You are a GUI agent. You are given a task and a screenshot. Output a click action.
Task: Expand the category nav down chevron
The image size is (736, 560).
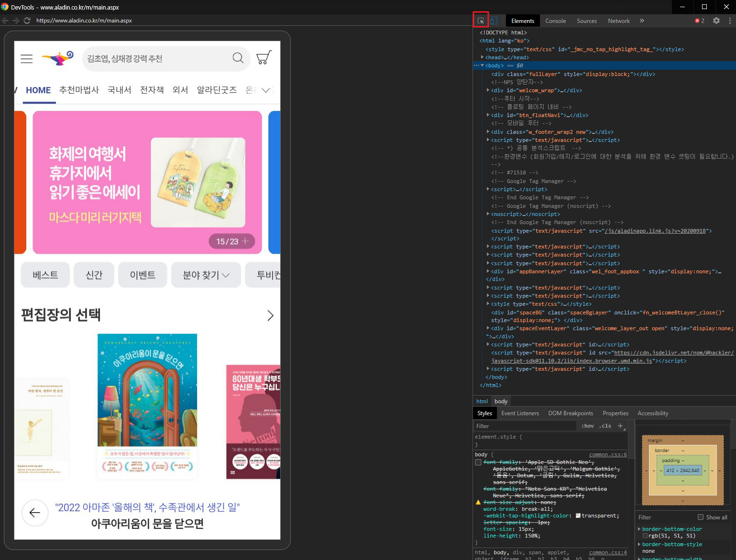coord(266,90)
